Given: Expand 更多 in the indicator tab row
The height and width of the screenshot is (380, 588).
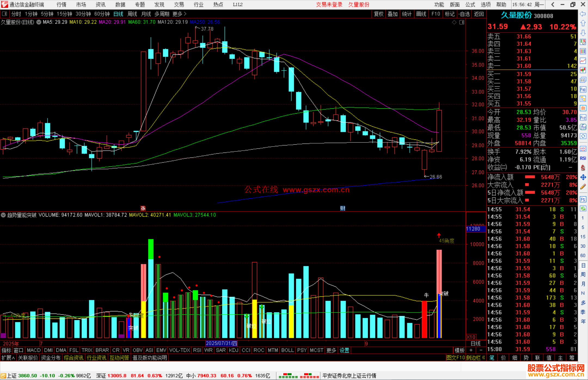Looking at the screenshot, I should click(331, 350).
